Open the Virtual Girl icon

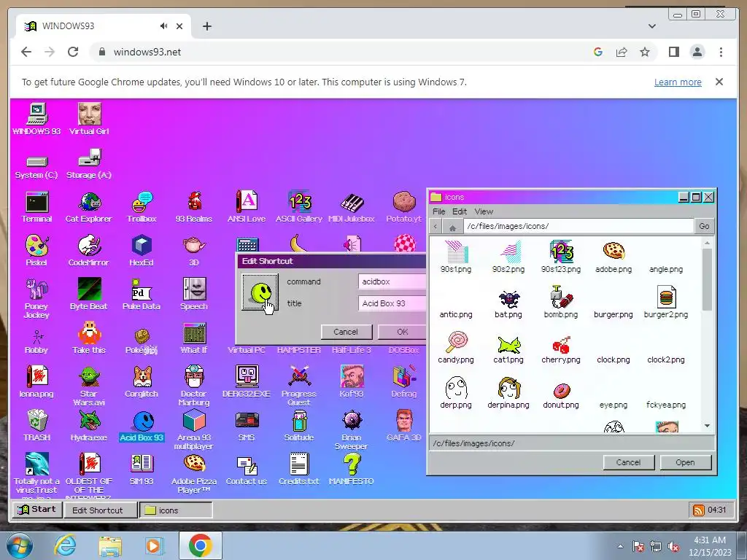(x=88, y=119)
